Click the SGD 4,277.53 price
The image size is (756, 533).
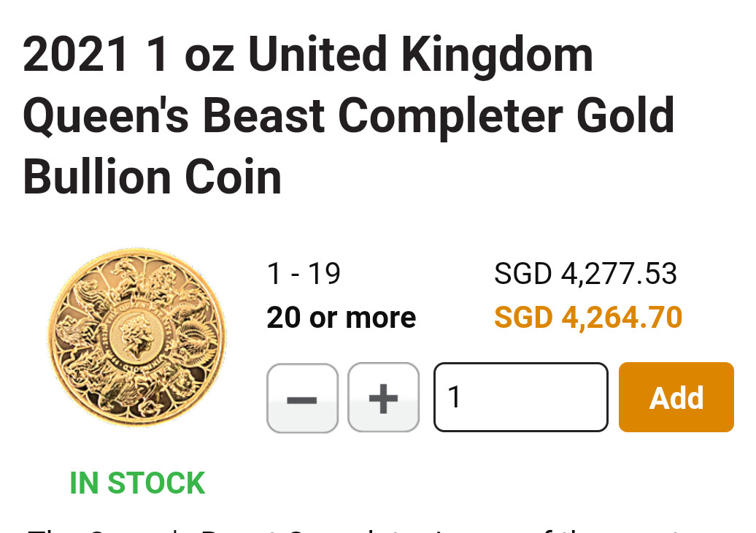(x=585, y=275)
